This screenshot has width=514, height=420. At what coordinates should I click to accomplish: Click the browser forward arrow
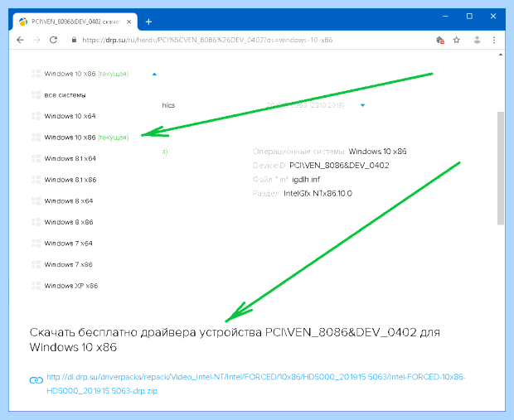(x=36, y=40)
